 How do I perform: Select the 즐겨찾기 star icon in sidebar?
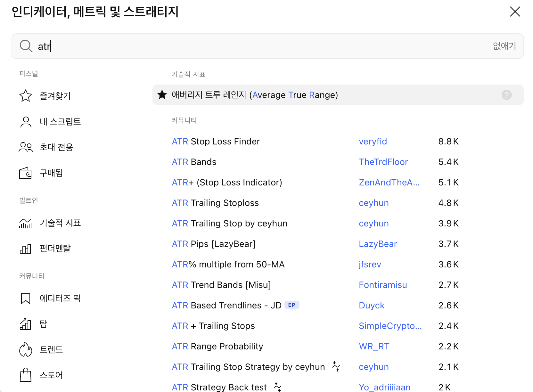(25, 95)
